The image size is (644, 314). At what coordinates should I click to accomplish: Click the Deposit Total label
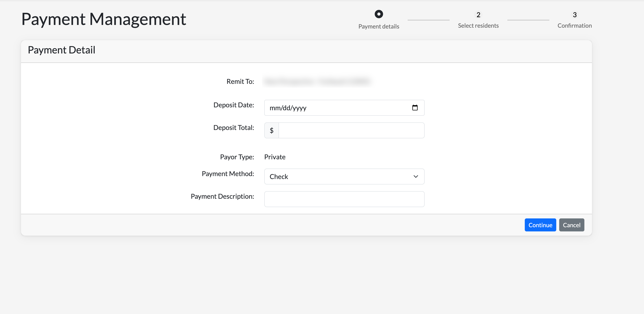coord(233,127)
